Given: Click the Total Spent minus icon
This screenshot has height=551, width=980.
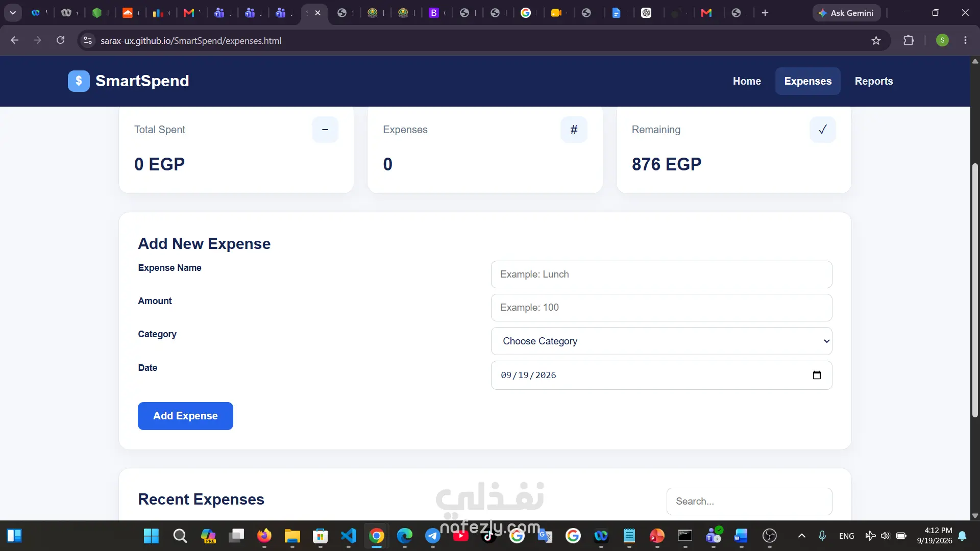Looking at the screenshot, I should pyautogui.click(x=325, y=130).
